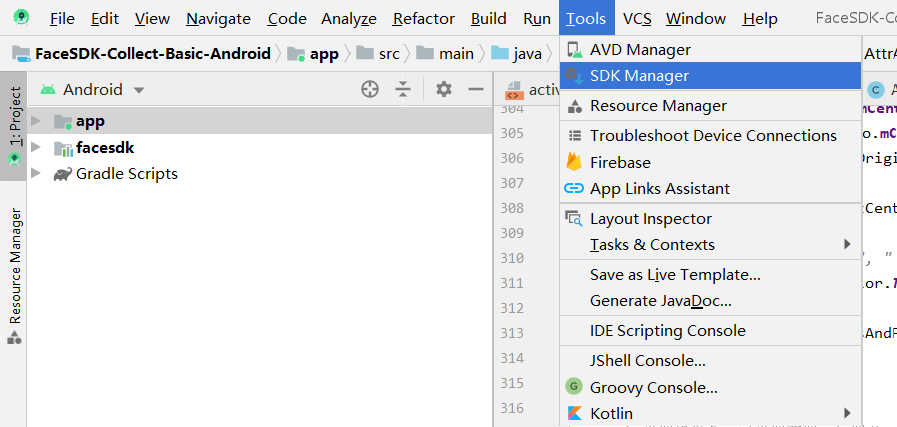The height and width of the screenshot is (427, 897).
Task: Select Generate JavaDoc option
Action: coord(710,301)
